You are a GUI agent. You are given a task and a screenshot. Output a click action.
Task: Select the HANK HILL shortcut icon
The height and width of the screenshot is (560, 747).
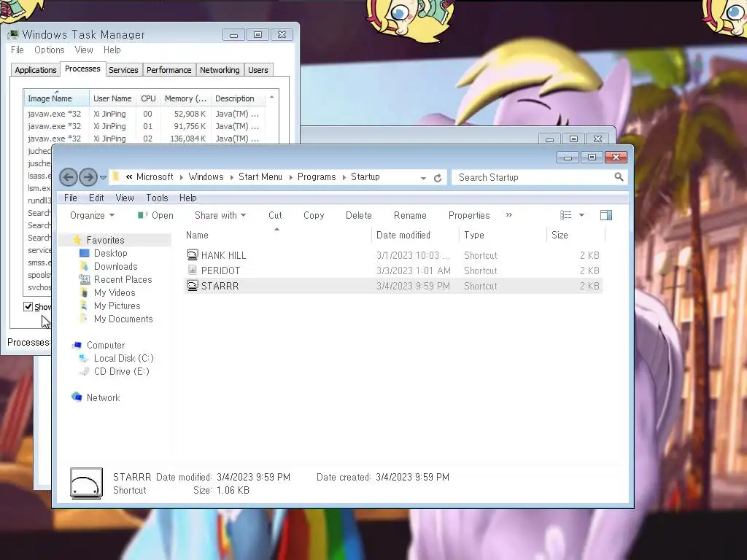(x=192, y=254)
